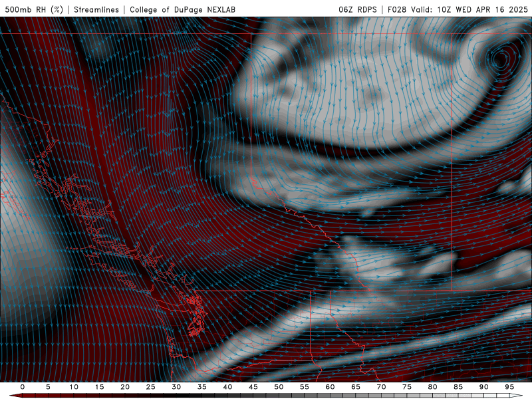The image size is (532, 399).
Task: Click the 0 label on the color scale
Action: [23, 387]
